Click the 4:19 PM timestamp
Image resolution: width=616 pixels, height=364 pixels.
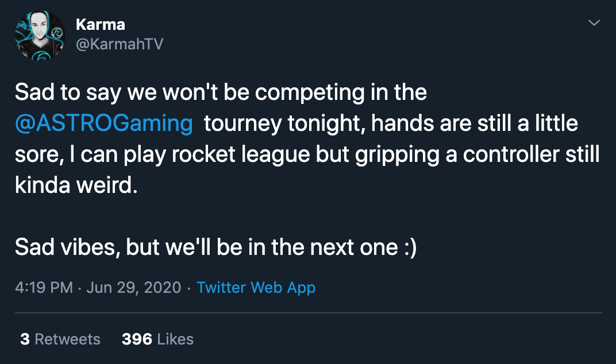point(44,288)
